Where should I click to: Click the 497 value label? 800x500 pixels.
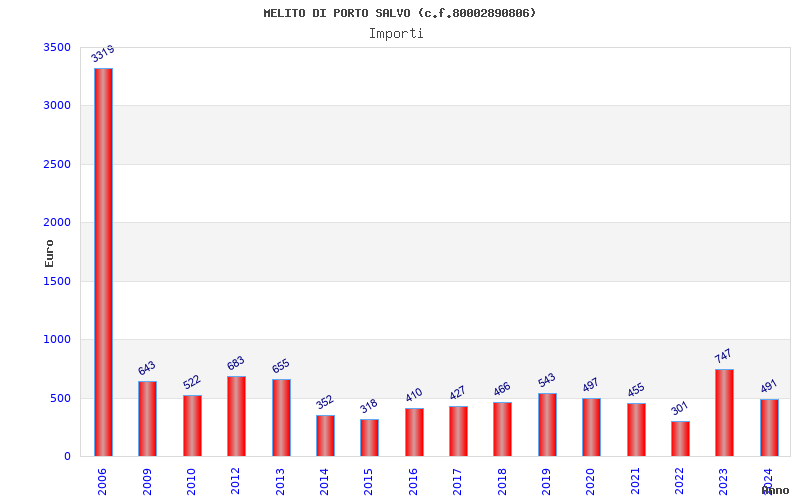click(x=591, y=385)
